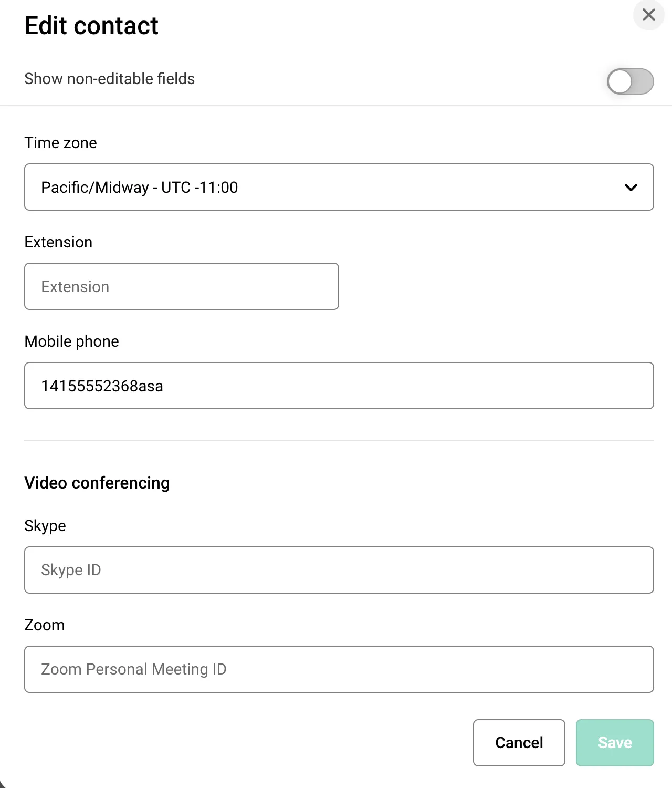672x788 pixels.
Task: Click the Zoom Personal Meeting ID field
Action: tap(339, 669)
